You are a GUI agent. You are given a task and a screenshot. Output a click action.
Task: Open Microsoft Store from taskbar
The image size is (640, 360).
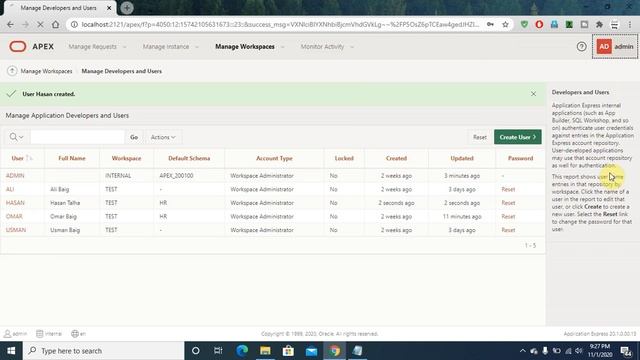(288, 351)
